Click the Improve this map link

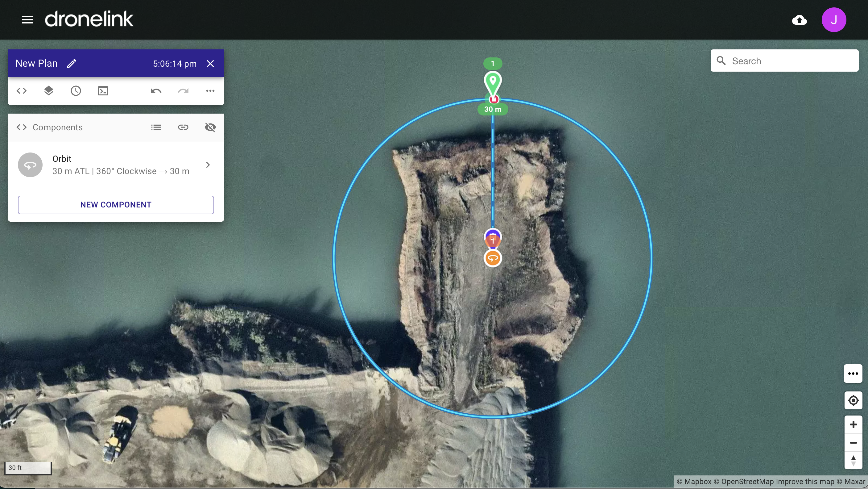805,482
